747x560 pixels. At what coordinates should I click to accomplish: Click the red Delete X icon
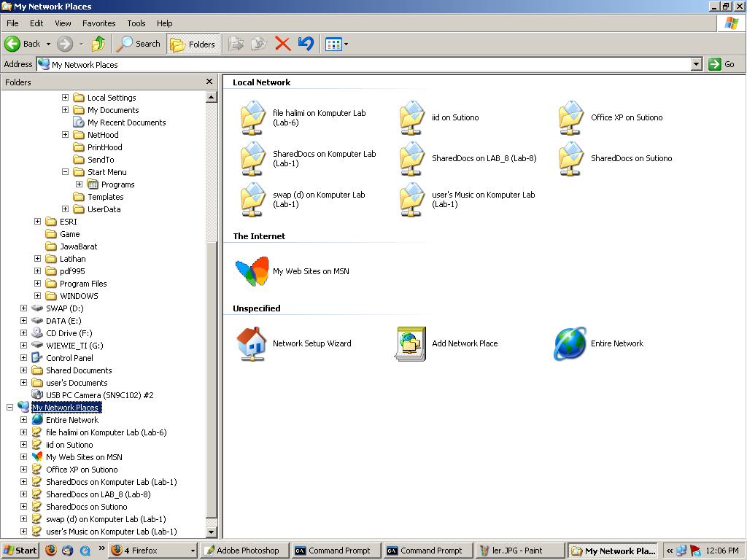click(282, 44)
